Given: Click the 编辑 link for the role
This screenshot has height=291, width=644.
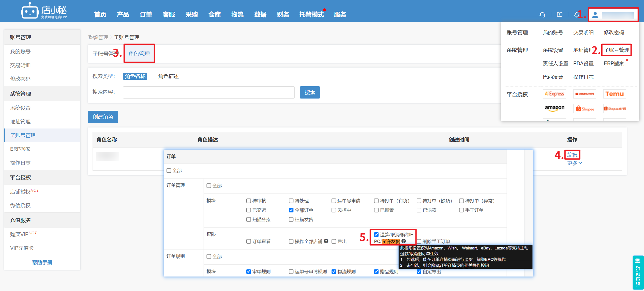Looking at the screenshot, I should (x=572, y=155).
